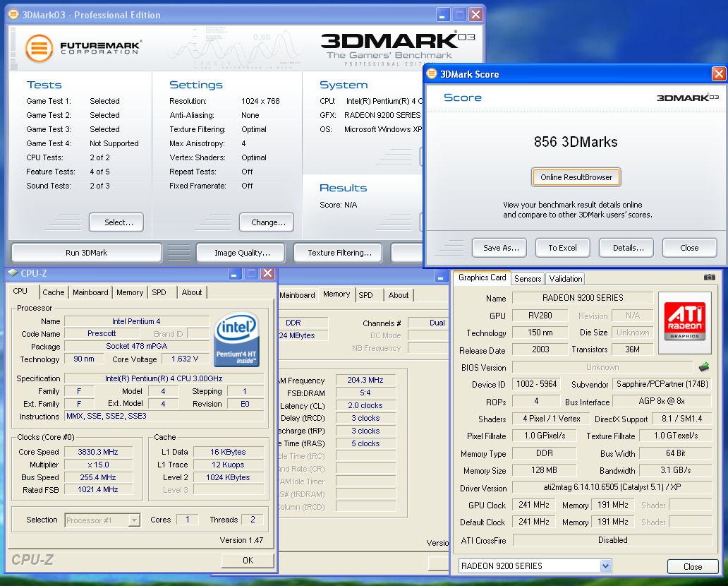728x586 pixels.
Task: Switch to the Mainboard tab in front CPU-Z
Action: click(90, 292)
